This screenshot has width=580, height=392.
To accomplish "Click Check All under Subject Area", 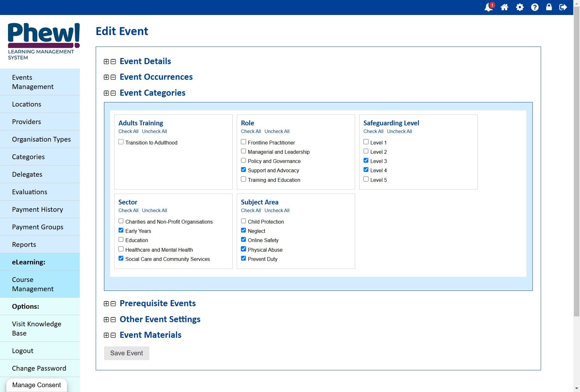I will [251, 211].
